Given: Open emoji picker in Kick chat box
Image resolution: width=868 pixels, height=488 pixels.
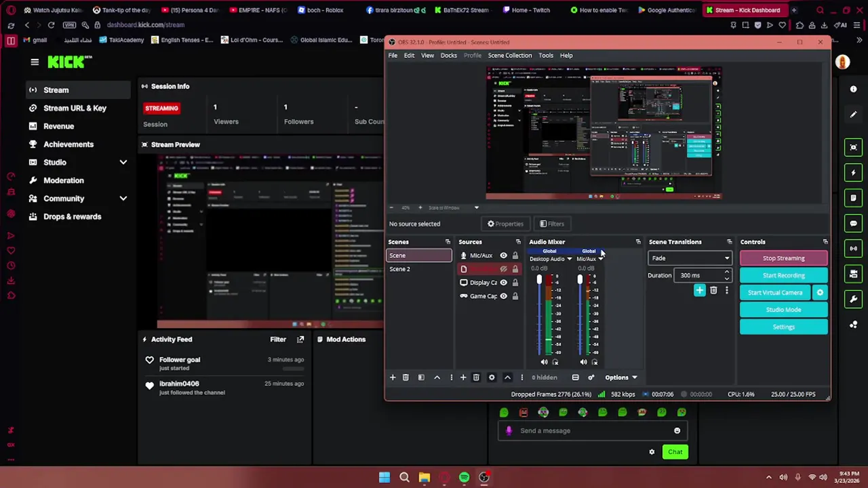Looking at the screenshot, I should (677, 430).
